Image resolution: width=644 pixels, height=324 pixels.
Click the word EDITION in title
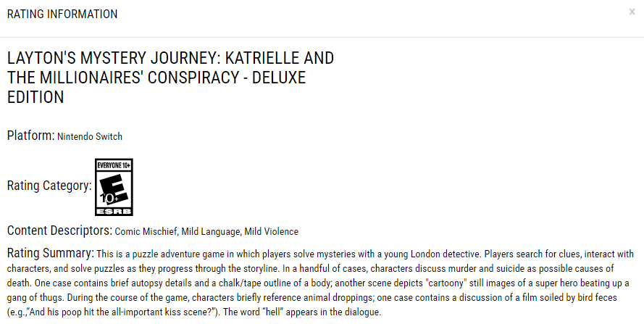35,97
